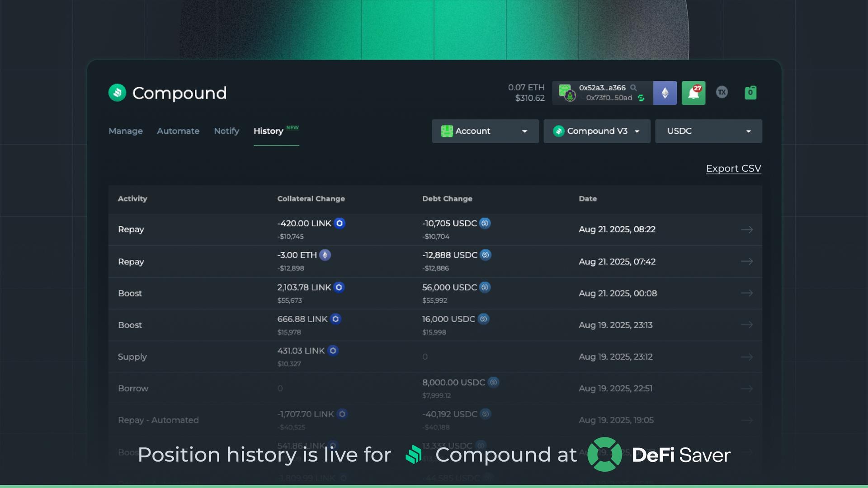Click the green progress bar at screen bottom
Image resolution: width=868 pixels, height=488 pixels.
pos(434,486)
